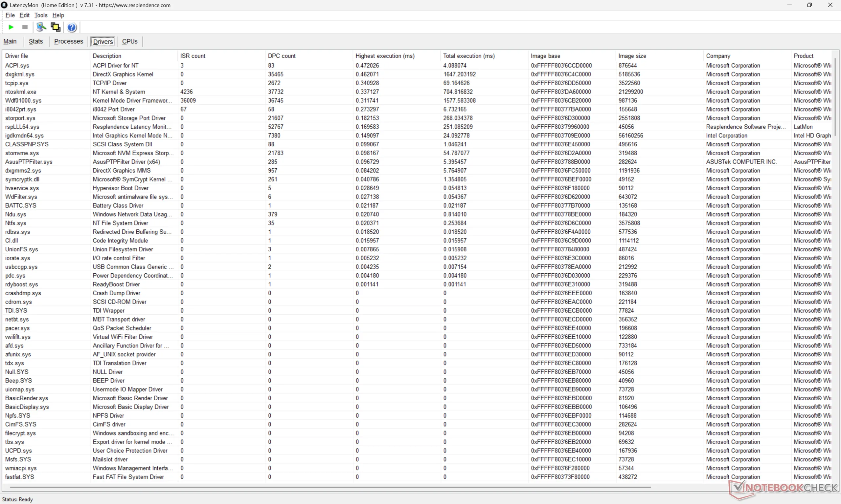Click the LatencyMon title bar app icon
This screenshot has height=504, width=841.
click(x=4, y=5)
